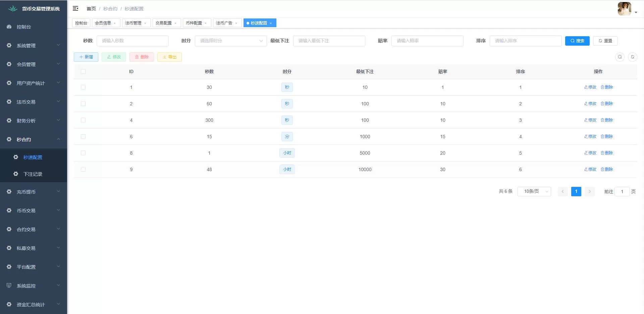Click the round search toggle icon

click(620, 57)
